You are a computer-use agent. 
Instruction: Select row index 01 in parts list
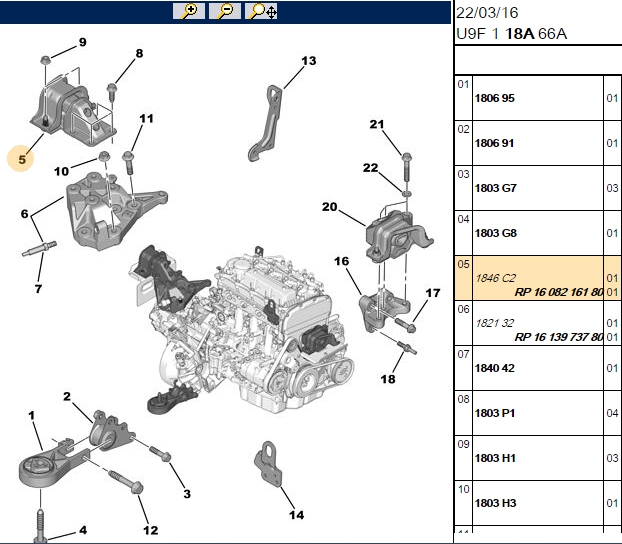463,84
